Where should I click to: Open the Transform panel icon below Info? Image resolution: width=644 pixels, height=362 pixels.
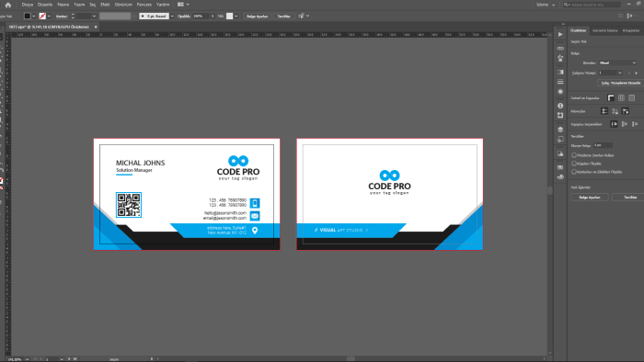point(560,116)
